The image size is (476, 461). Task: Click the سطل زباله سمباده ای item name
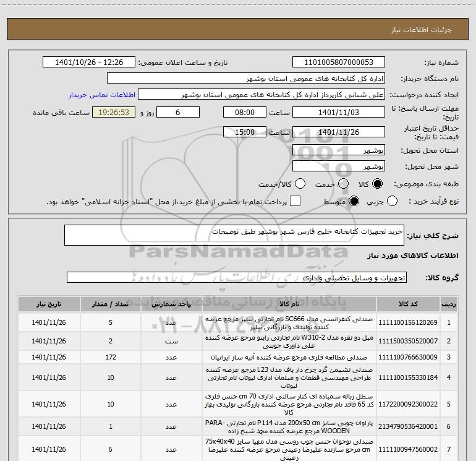click(x=289, y=404)
